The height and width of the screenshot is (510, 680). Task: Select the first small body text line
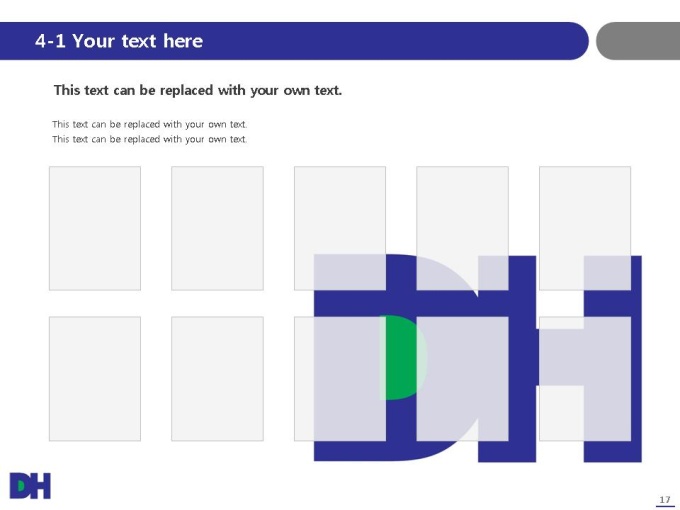click(150, 124)
